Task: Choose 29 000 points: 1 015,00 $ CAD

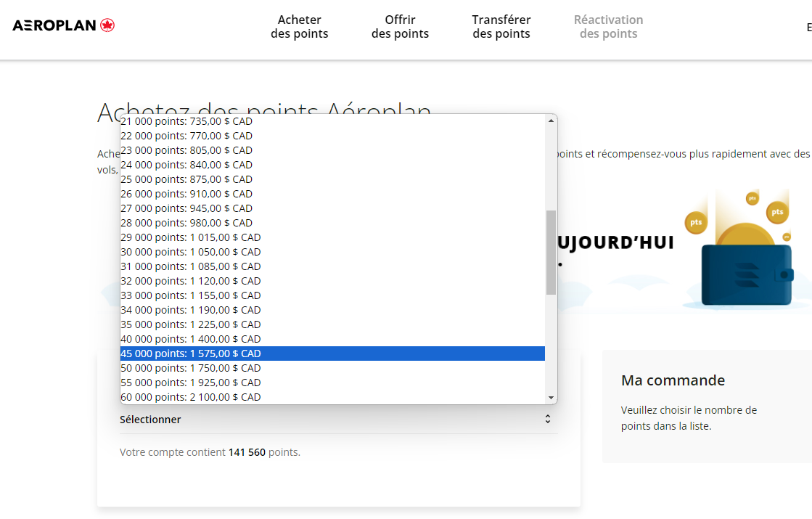Action: click(332, 237)
